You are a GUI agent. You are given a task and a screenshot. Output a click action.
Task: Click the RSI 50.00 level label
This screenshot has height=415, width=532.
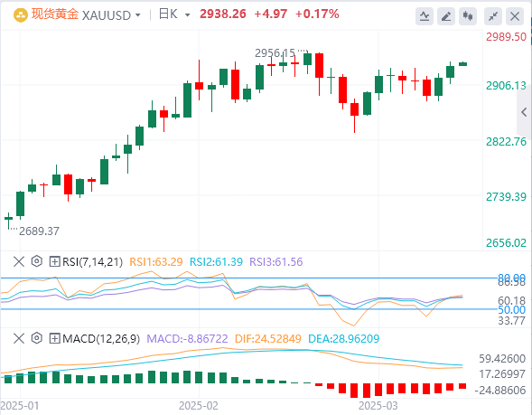(x=511, y=310)
